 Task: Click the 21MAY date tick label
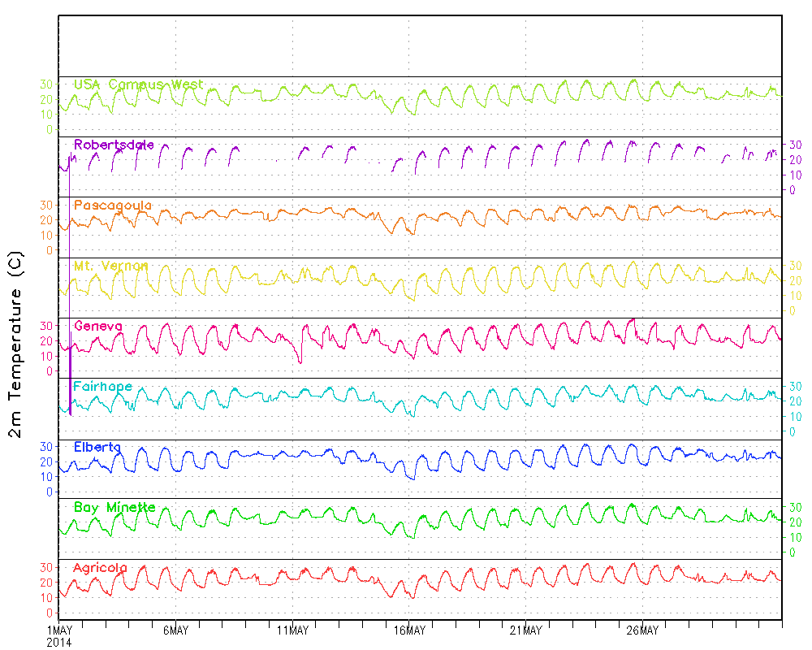click(x=526, y=630)
